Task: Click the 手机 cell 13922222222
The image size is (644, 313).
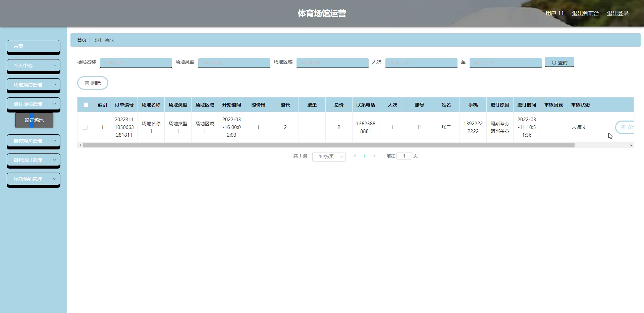Action: point(473,127)
